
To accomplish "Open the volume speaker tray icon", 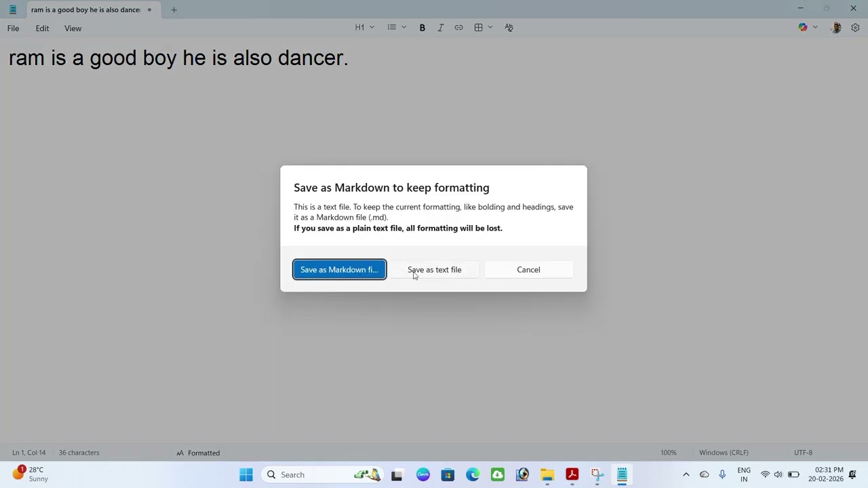I will click(778, 474).
